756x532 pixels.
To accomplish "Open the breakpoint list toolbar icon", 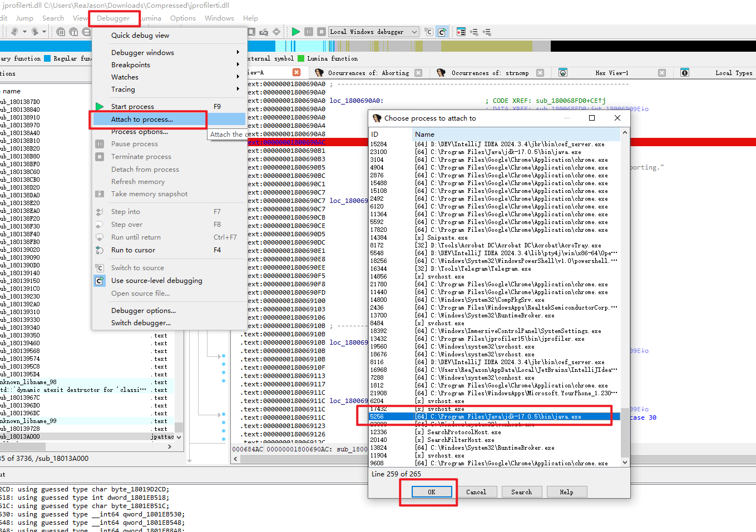I will pos(461,32).
